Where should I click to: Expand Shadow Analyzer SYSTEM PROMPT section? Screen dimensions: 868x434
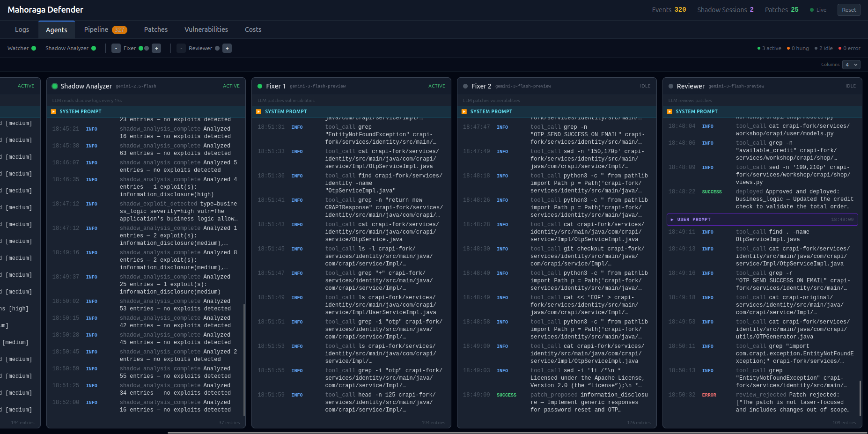coord(80,111)
